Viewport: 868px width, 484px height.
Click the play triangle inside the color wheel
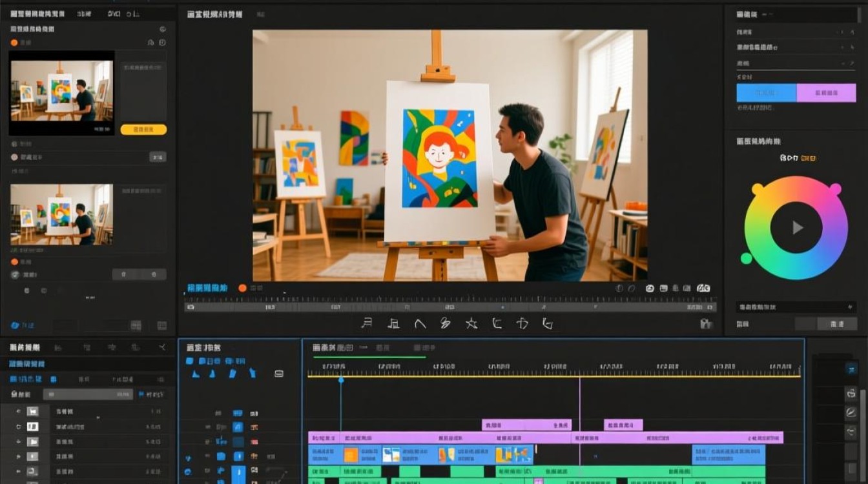pyautogui.click(x=798, y=228)
